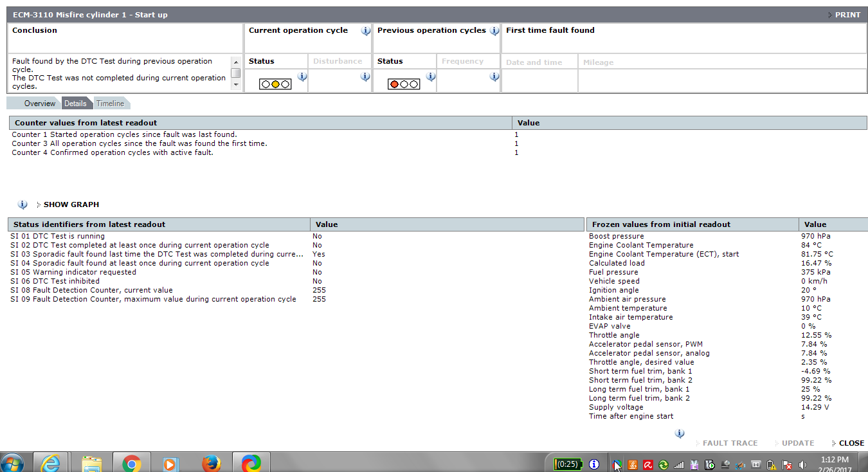Click info icon below frozen values list
Viewport: 868px width, 472px height.
(680, 433)
